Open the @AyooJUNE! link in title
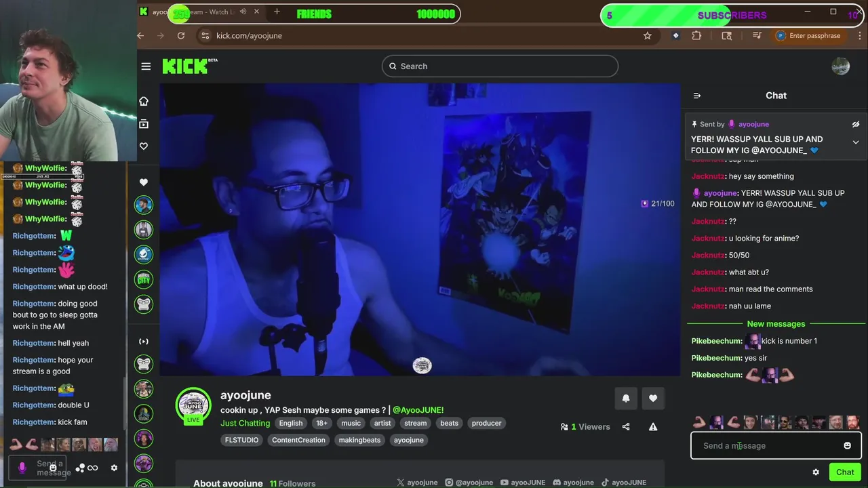 tap(418, 410)
